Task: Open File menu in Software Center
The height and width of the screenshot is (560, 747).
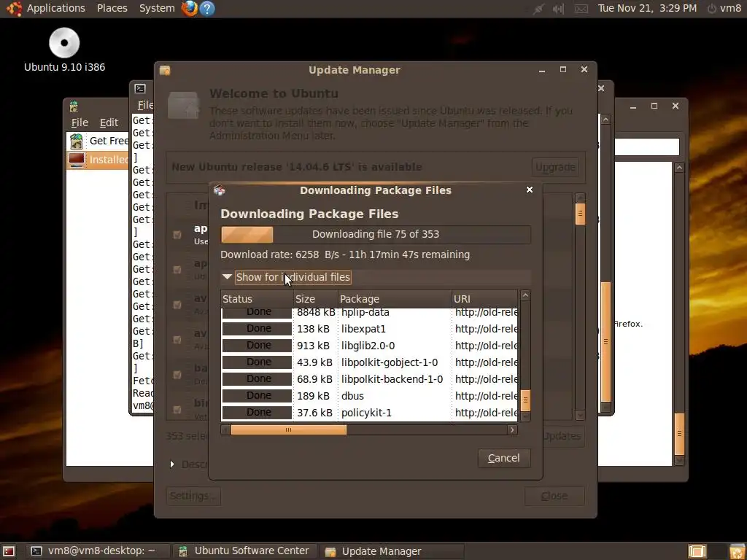Action: tap(80, 122)
